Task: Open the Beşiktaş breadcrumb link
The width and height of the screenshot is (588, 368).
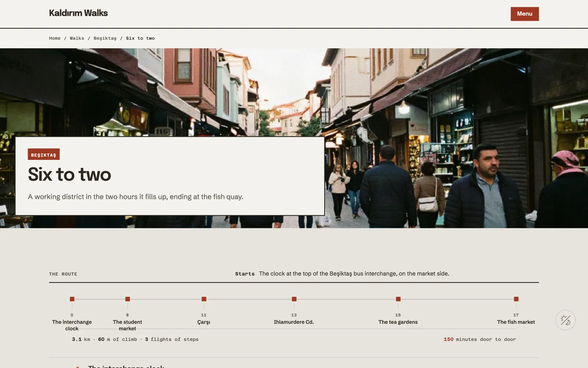Action: coord(105,38)
